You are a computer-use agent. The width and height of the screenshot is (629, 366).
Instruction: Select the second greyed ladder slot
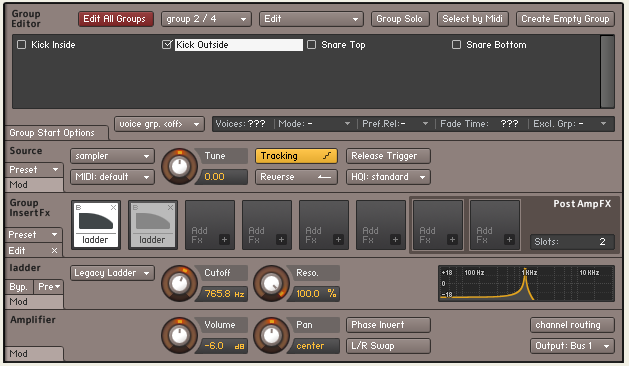click(x=153, y=225)
